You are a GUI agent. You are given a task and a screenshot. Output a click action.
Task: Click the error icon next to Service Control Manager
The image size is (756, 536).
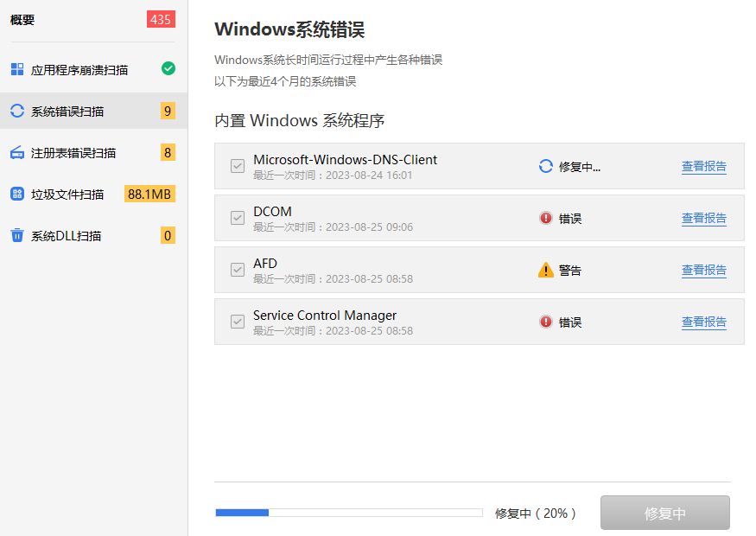click(545, 322)
